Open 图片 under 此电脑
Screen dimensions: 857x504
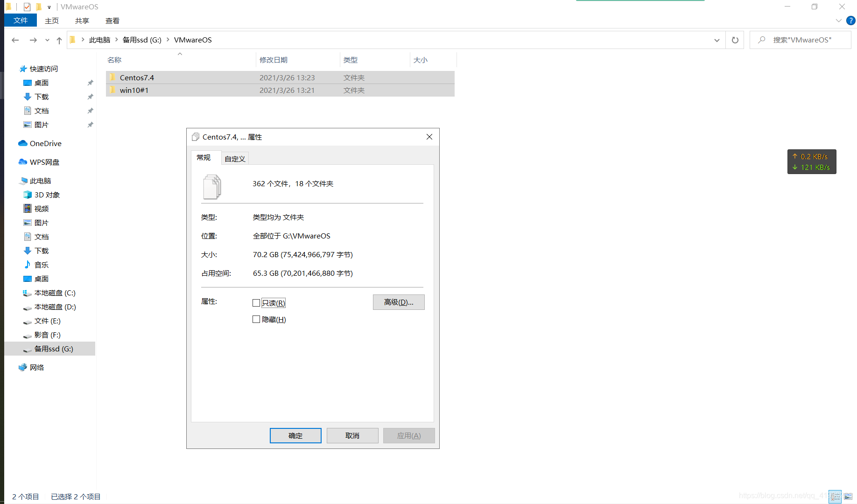(42, 223)
